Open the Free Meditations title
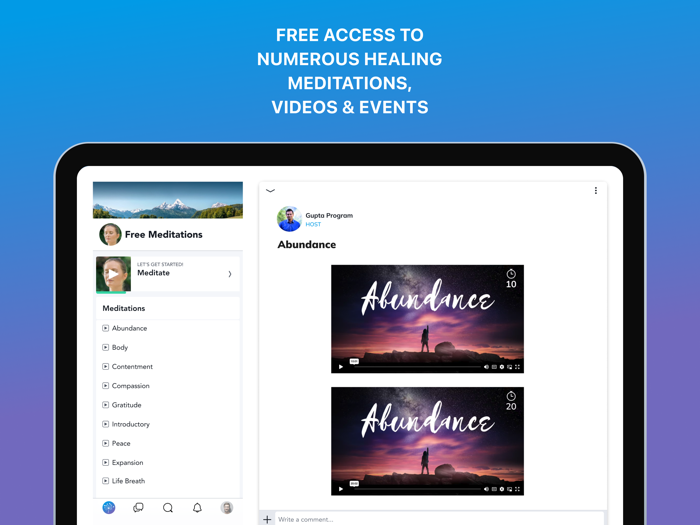Image resolution: width=700 pixels, height=525 pixels. coord(163,234)
